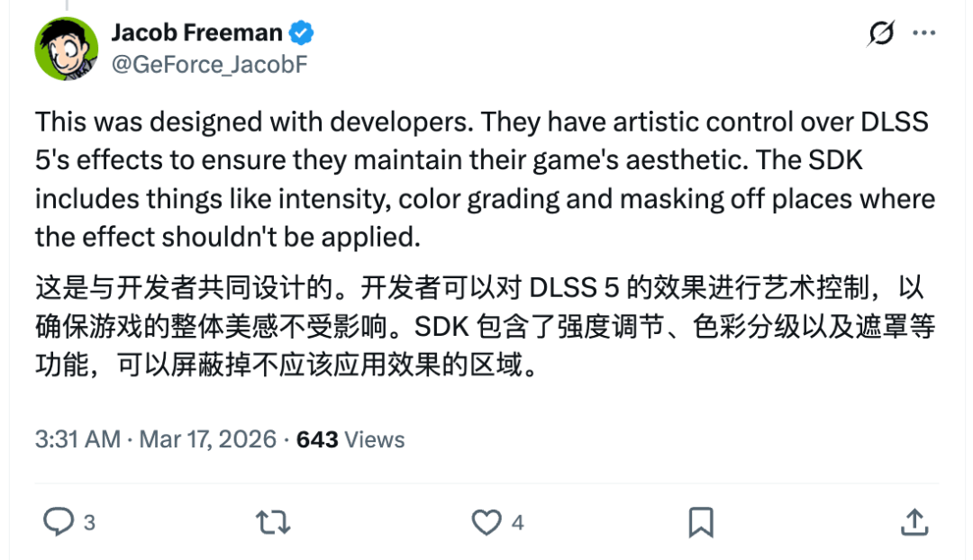Click the 643 Views count
The image size is (973, 560).
point(350,439)
